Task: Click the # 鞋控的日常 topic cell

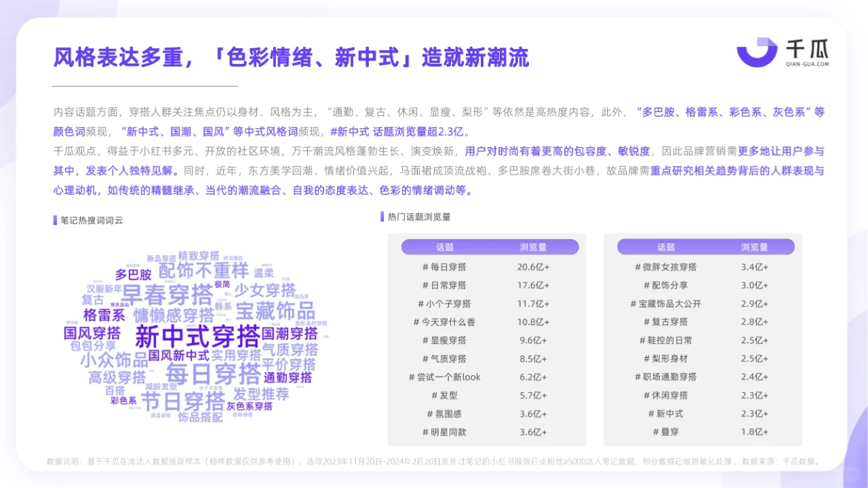Action: (x=665, y=340)
